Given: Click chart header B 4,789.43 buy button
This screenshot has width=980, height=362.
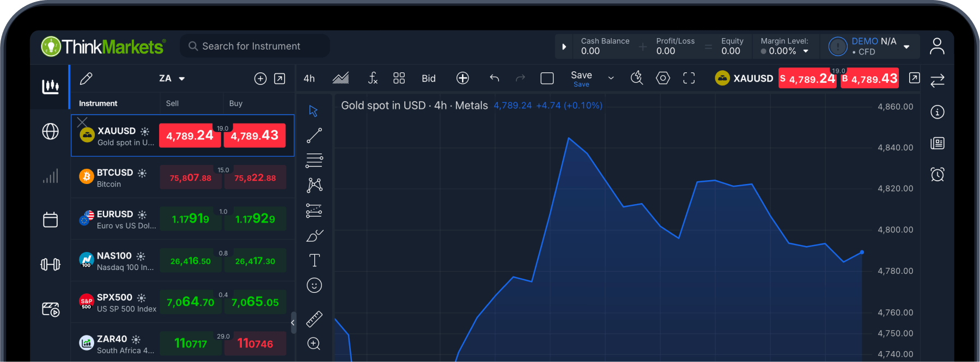Looking at the screenshot, I should tap(869, 78).
